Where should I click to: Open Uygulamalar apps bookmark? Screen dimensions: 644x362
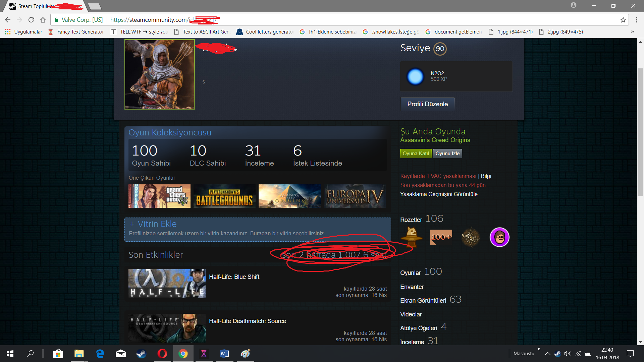(x=23, y=32)
